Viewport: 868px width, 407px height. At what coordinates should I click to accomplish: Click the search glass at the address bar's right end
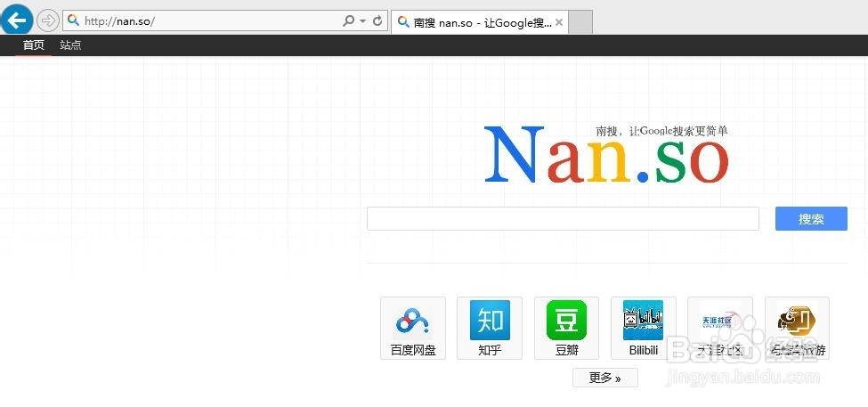pos(348,21)
